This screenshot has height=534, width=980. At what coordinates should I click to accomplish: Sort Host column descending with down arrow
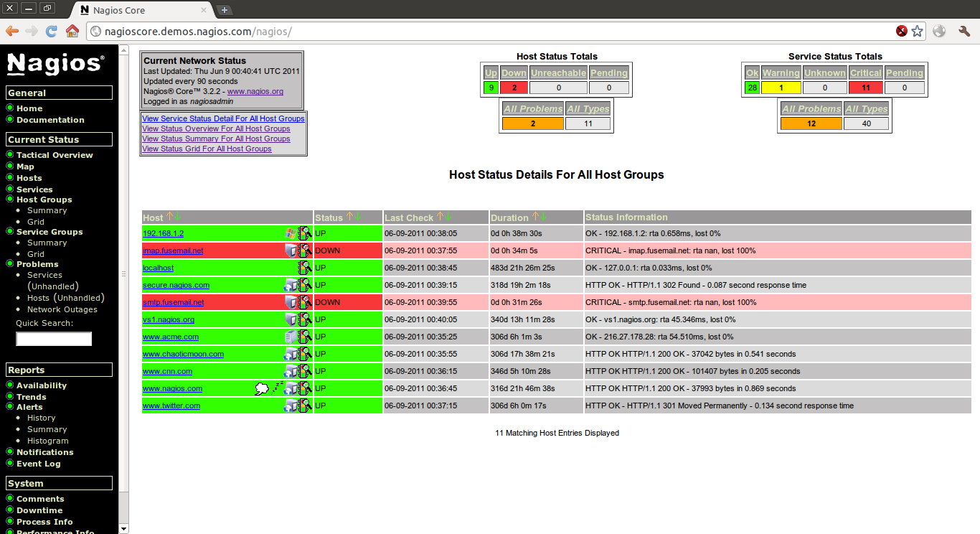click(179, 217)
